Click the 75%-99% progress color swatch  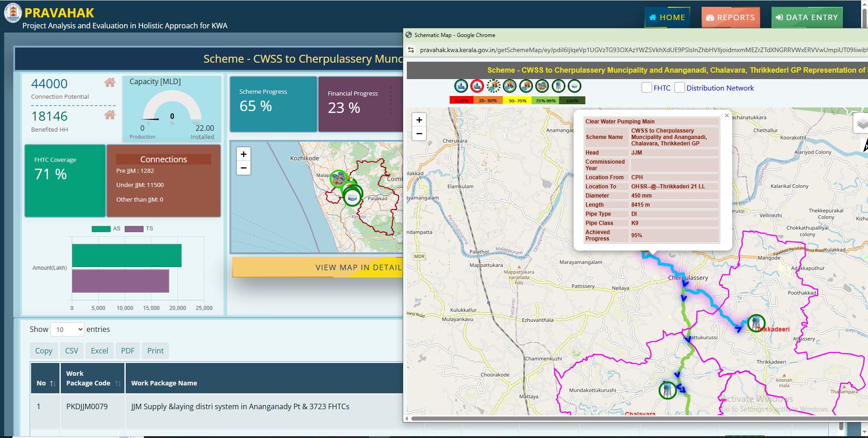(x=545, y=101)
